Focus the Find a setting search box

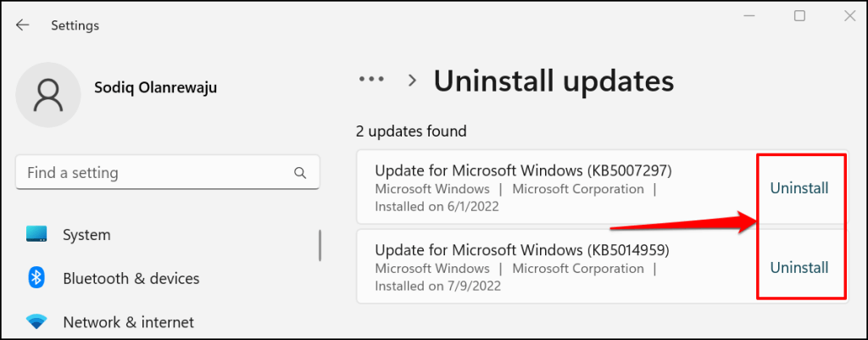point(157,173)
